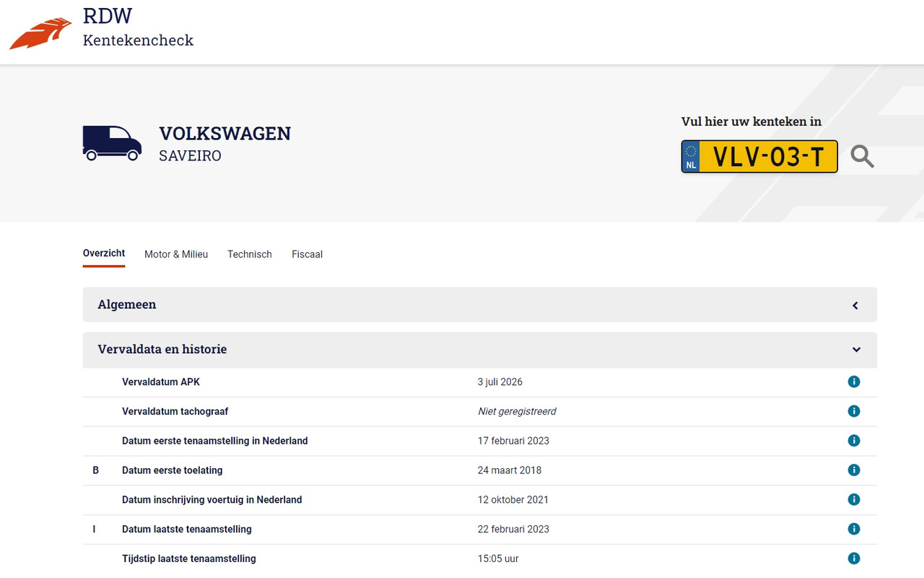Select the Overzicht tab

[104, 254]
